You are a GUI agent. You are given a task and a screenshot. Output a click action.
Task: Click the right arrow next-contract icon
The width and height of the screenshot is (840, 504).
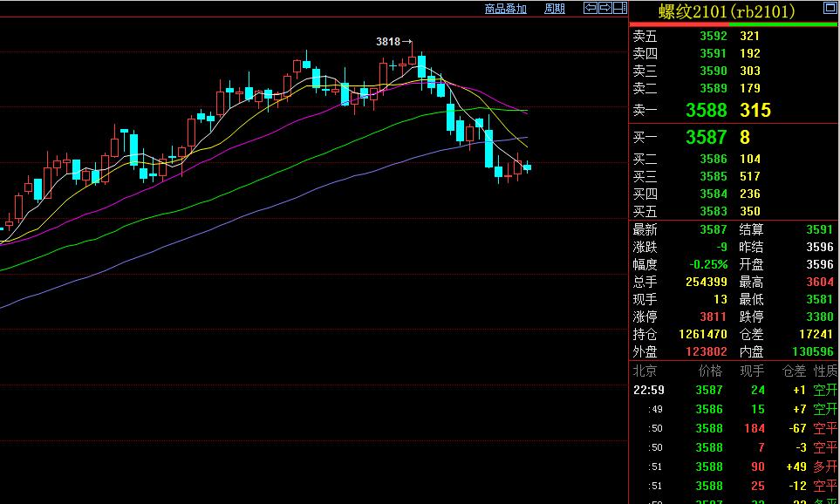tap(604, 8)
